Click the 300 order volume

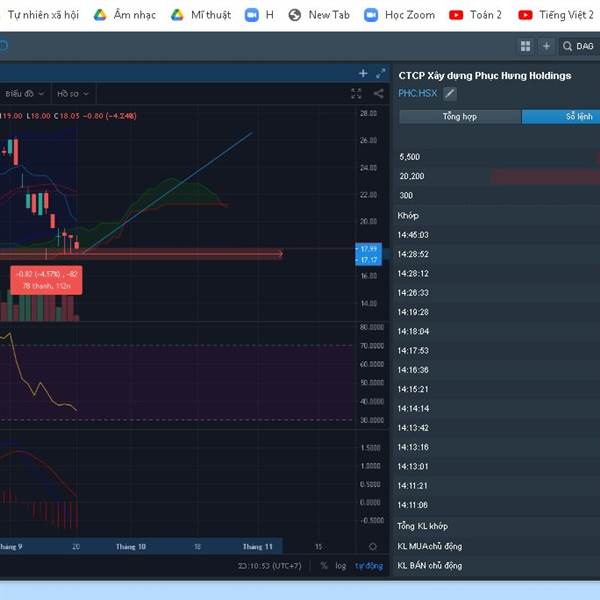tap(406, 196)
